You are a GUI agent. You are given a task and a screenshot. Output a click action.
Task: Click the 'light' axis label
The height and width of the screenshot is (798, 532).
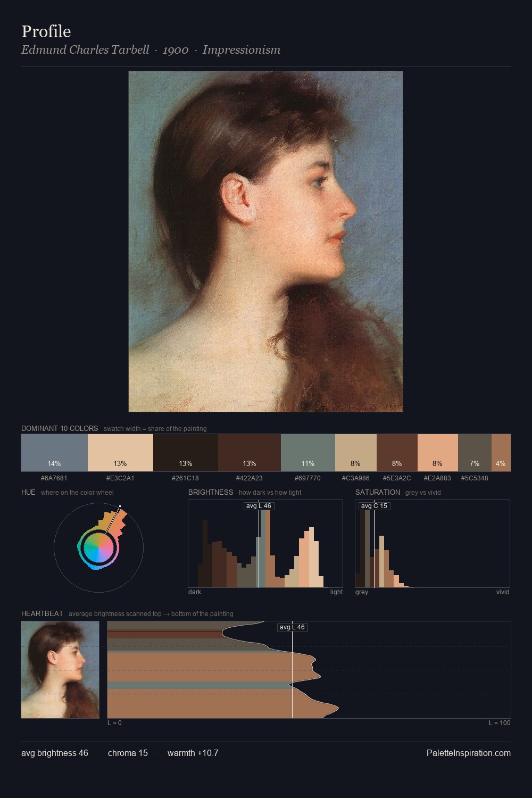[x=337, y=592]
